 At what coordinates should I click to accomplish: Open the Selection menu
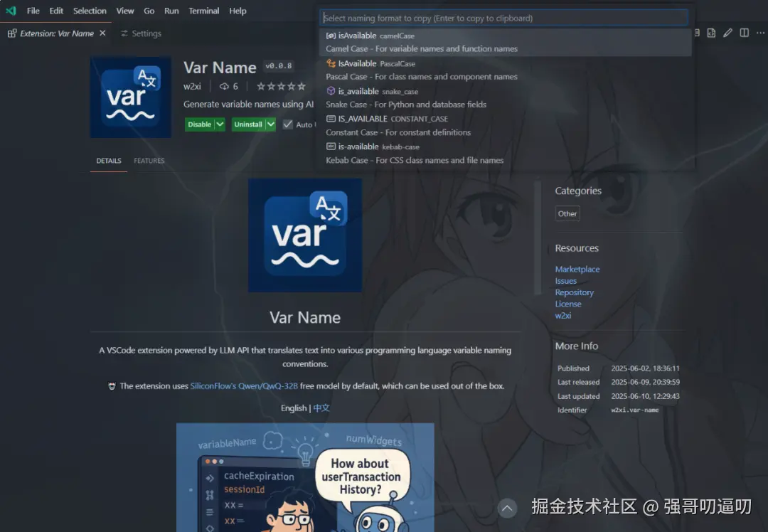pyautogui.click(x=90, y=11)
